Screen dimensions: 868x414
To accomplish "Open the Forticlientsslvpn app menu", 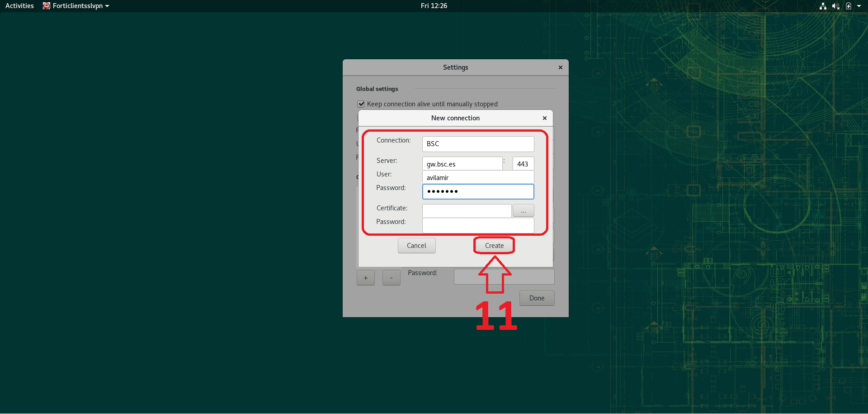I will click(x=76, y=6).
